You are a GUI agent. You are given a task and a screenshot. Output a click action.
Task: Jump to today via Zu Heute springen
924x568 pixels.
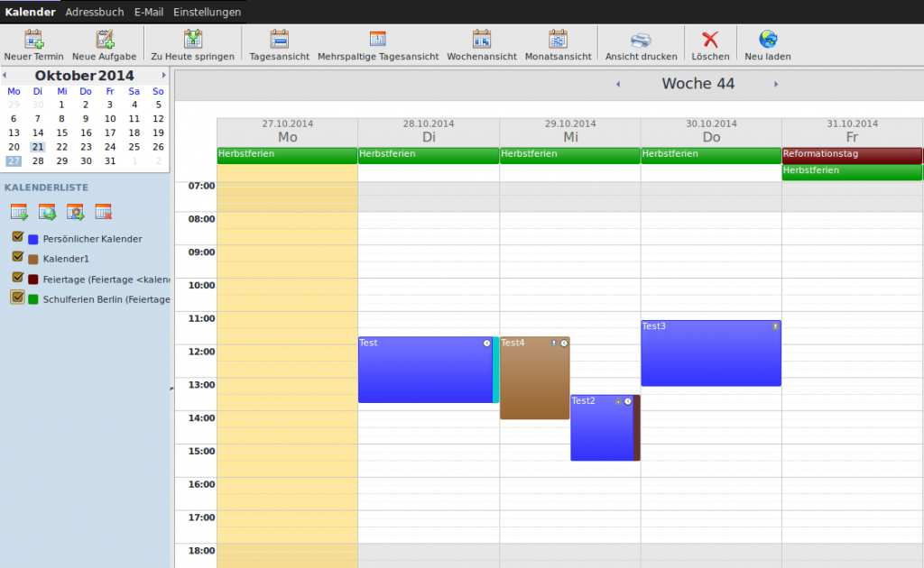pos(192,39)
